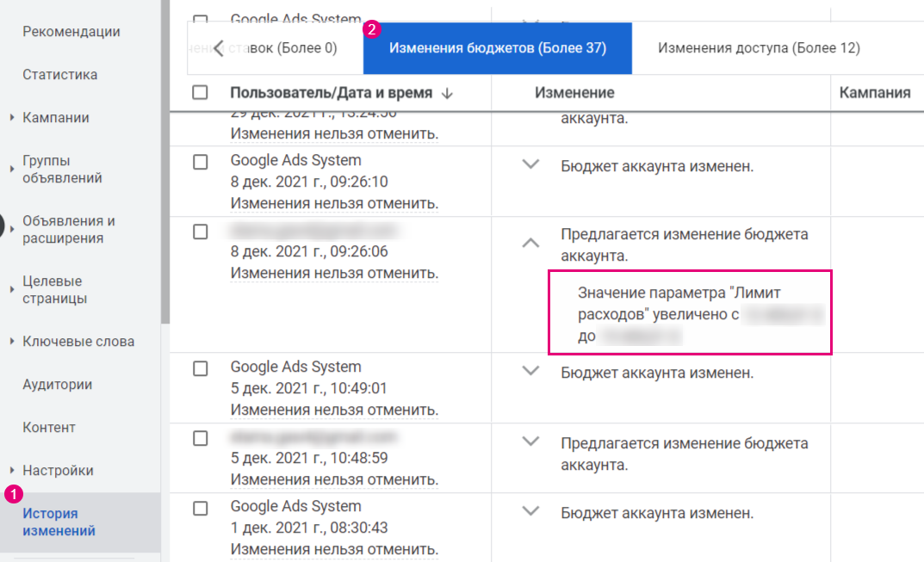
Task: Expand change details for 8 дек. 09:26:10 entry
Action: tap(531, 164)
